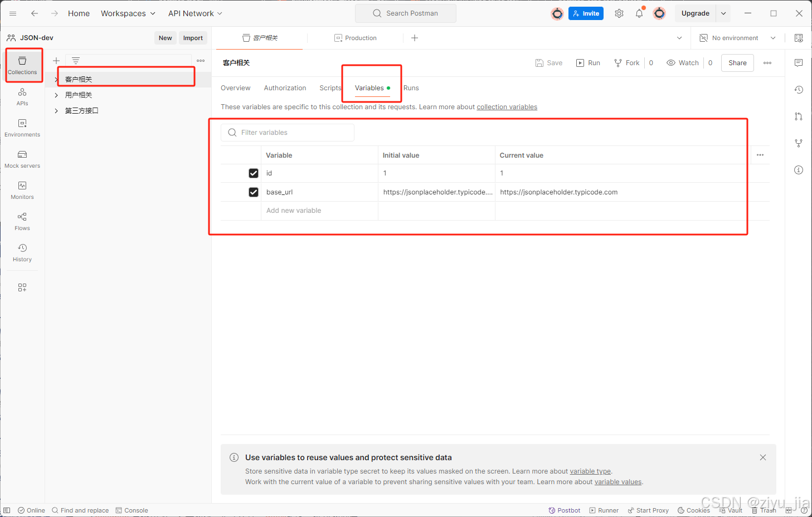
Task: Click the Share button
Action: pyautogui.click(x=737, y=63)
